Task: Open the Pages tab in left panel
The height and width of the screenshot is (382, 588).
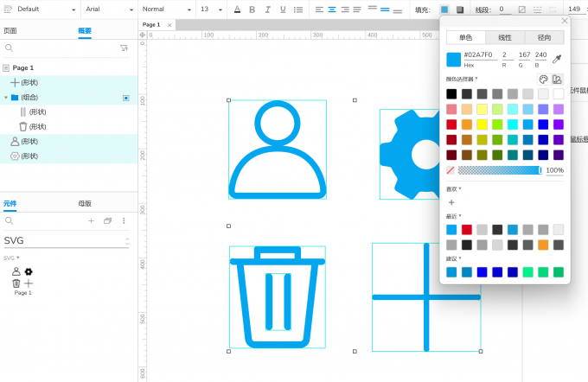Action: click(10, 31)
